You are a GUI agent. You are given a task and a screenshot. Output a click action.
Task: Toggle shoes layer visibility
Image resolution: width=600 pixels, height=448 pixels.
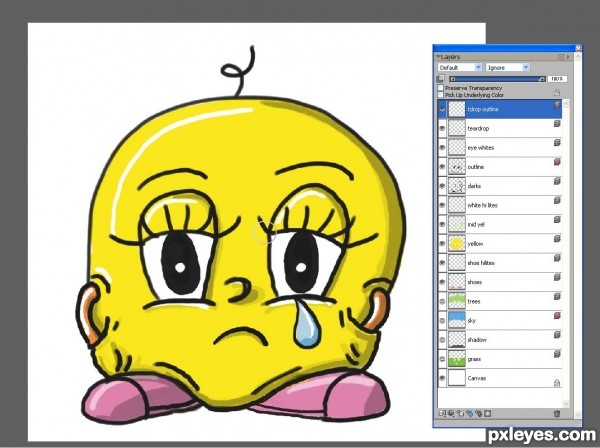pyautogui.click(x=442, y=282)
